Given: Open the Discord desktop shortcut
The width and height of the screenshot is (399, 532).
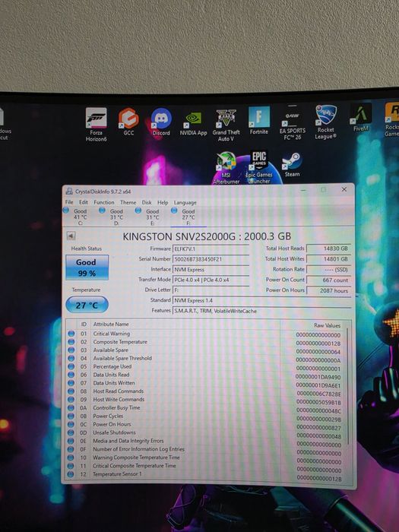Looking at the screenshot, I should tap(161, 122).
